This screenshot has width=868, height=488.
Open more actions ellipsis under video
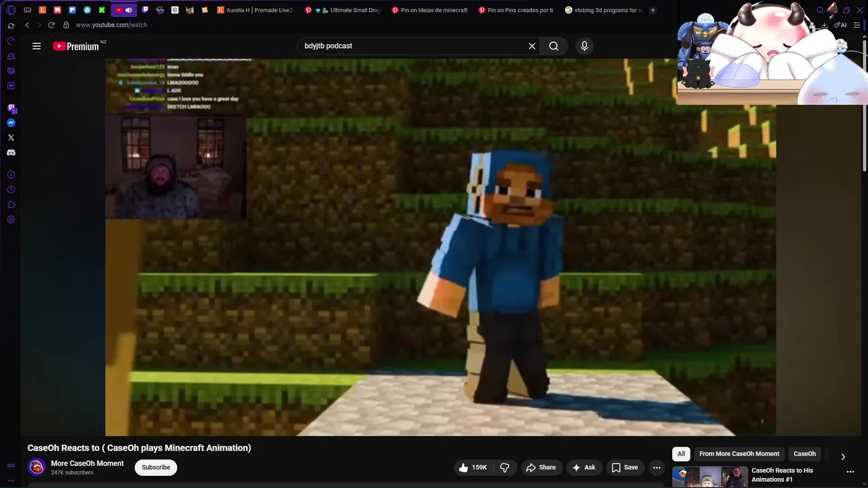(656, 468)
